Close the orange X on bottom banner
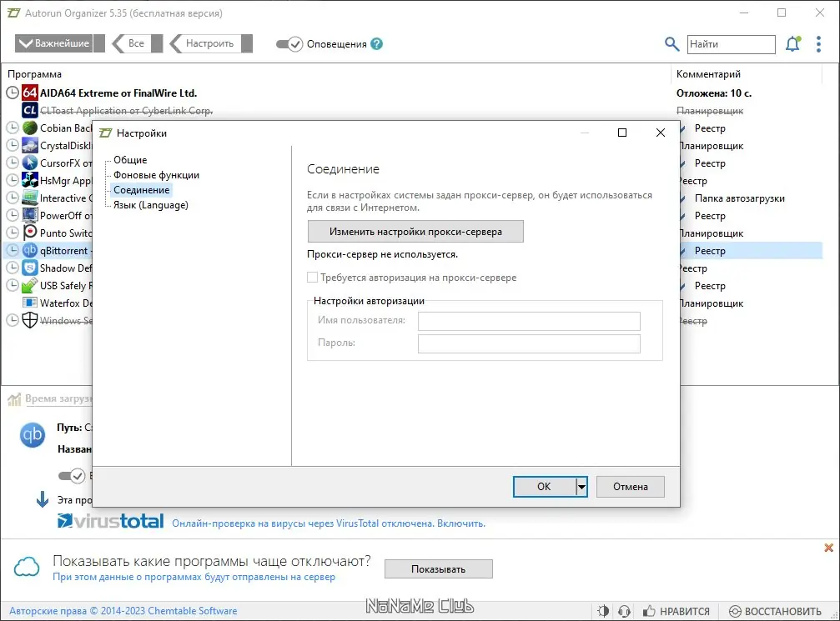The image size is (840, 621). pyautogui.click(x=829, y=548)
